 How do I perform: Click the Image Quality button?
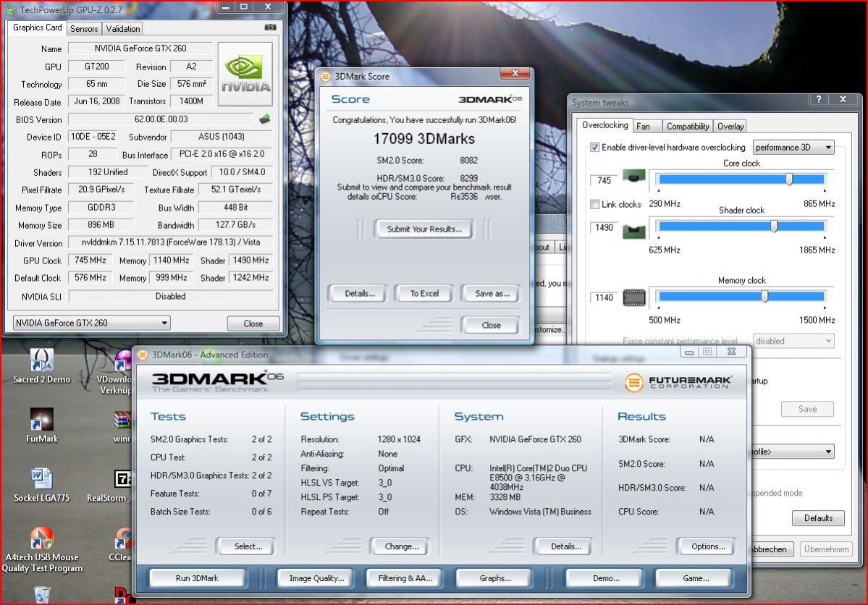click(x=316, y=578)
